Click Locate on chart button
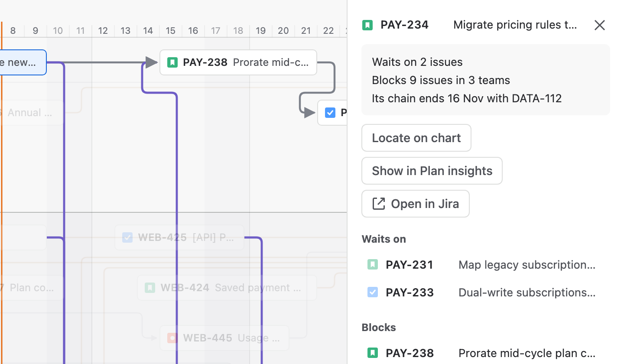The height and width of the screenshot is (364, 624). pyautogui.click(x=416, y=138)
